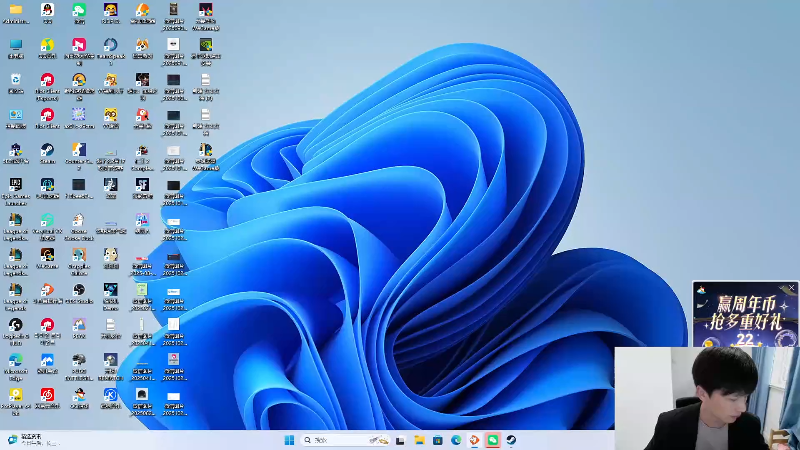This screenshot has height=450, width=800.
Task: Open Steam from the taskbar
Action: point(510,440)
